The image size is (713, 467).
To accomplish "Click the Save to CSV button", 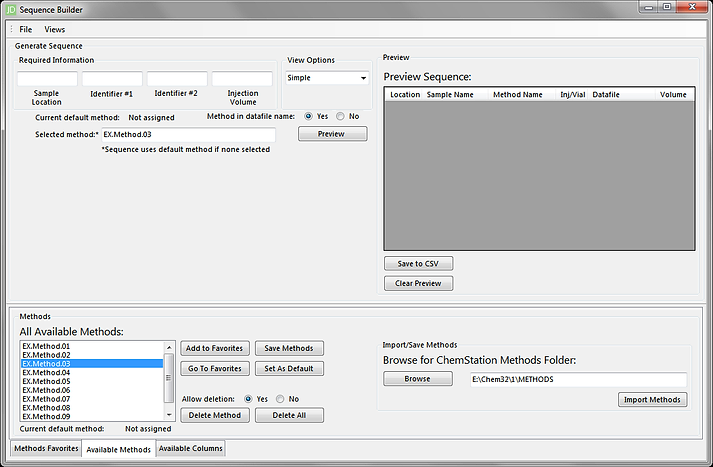I will 418,264.
